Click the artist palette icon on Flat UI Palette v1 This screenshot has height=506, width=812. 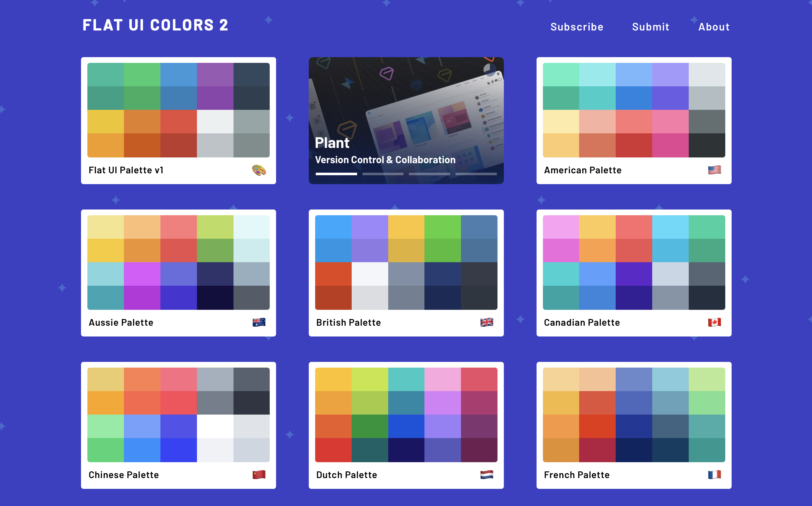point(259,170)
